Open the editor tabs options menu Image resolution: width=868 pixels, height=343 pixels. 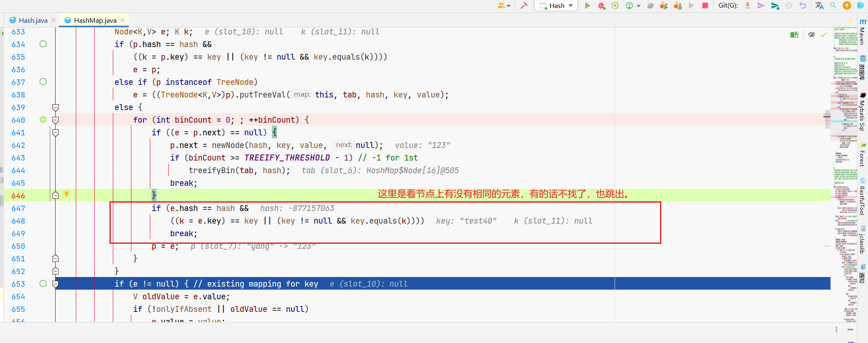click(x=851, y=20)
